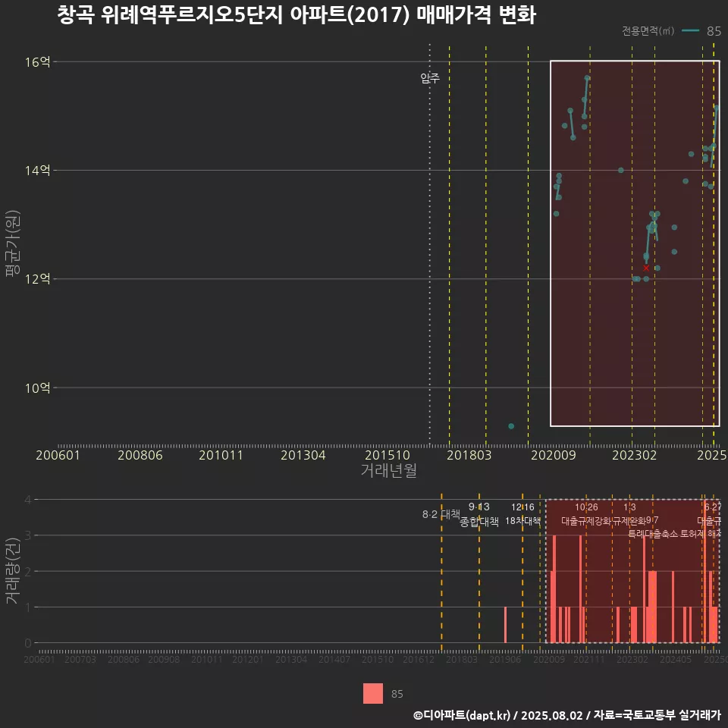Click the 14억 y-axis label
This screenshot has height=728, width=728.
[x=38, y=171]
